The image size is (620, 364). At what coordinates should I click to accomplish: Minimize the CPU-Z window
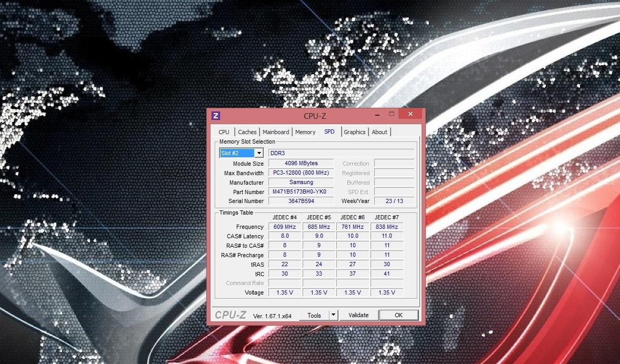point(377,115)
